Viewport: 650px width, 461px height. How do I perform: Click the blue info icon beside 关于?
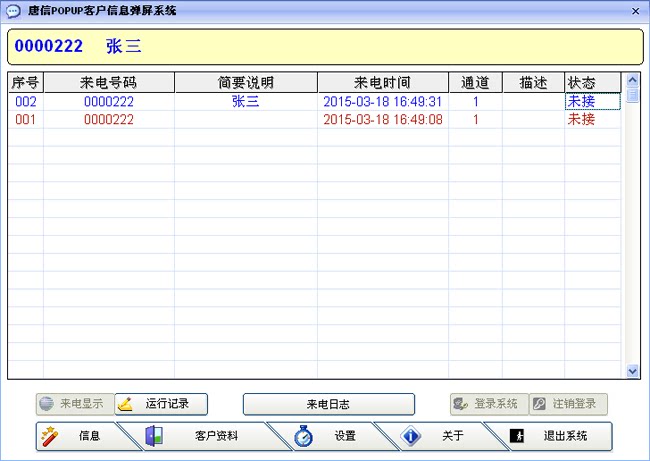click(x=410, y=436)
